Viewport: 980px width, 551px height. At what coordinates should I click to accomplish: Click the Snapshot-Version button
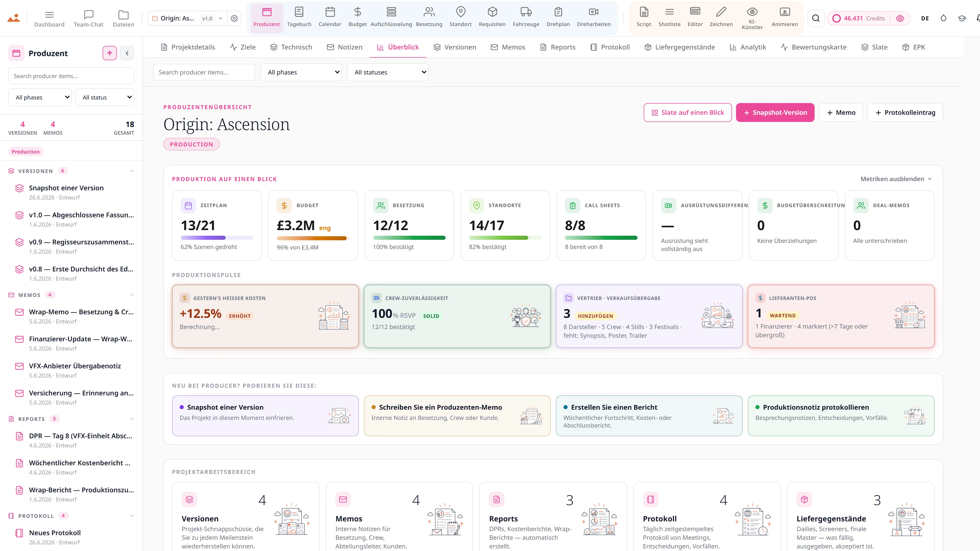[x=775, y=112]
